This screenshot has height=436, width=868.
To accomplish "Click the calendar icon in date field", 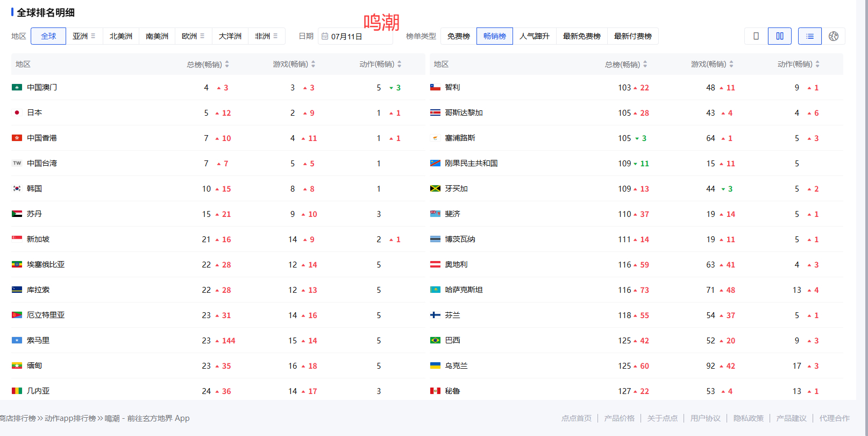I will [x=325, y=36].
